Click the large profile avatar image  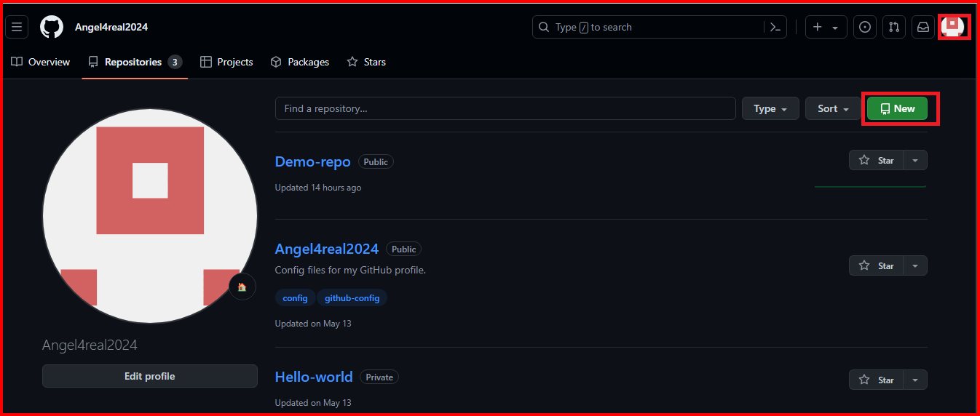[150, 216]
